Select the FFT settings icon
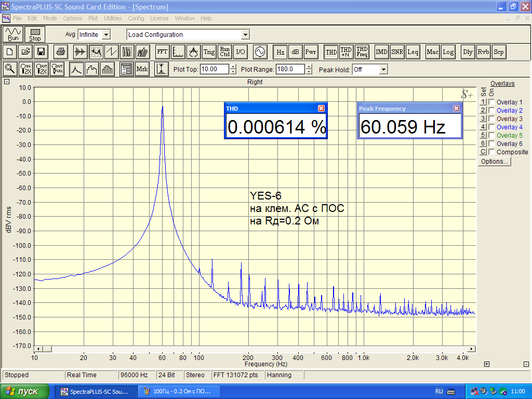This screenshot has width=532, height=399. [163, 52]
